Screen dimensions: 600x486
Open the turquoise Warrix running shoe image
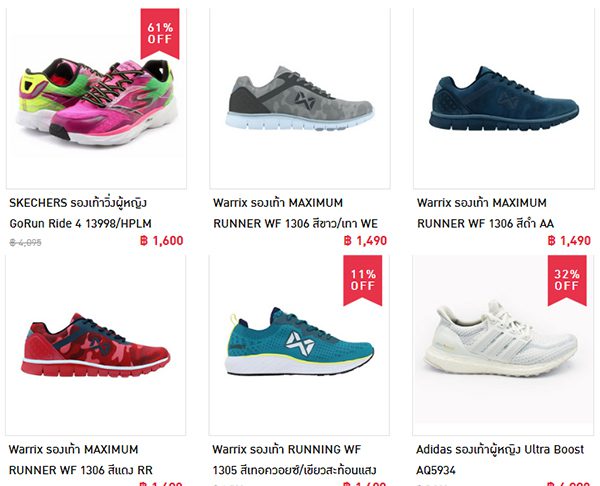[299, 345]
